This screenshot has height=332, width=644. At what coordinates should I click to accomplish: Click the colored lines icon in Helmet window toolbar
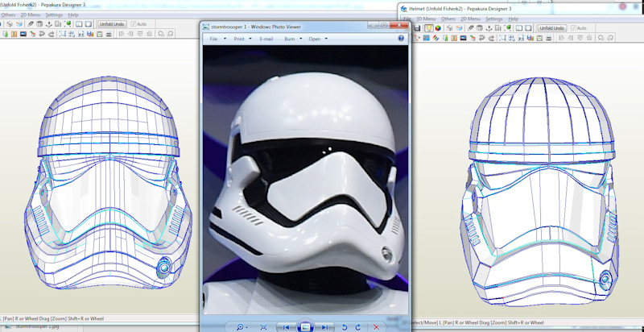click(x=436, y=38)
